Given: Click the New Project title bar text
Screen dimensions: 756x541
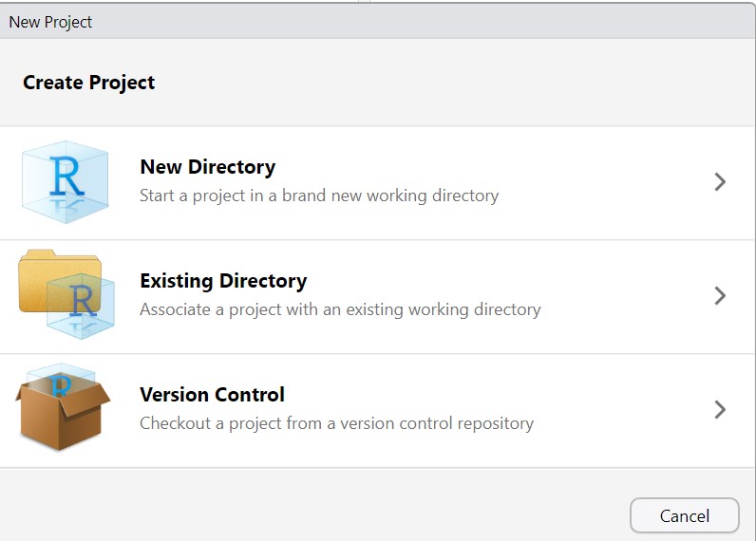Looking at the screenshot, I should pos(50,22).
